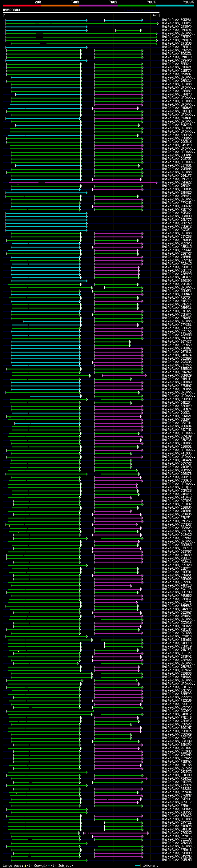Click the end position label 423
197x868 pixels.
155,15
